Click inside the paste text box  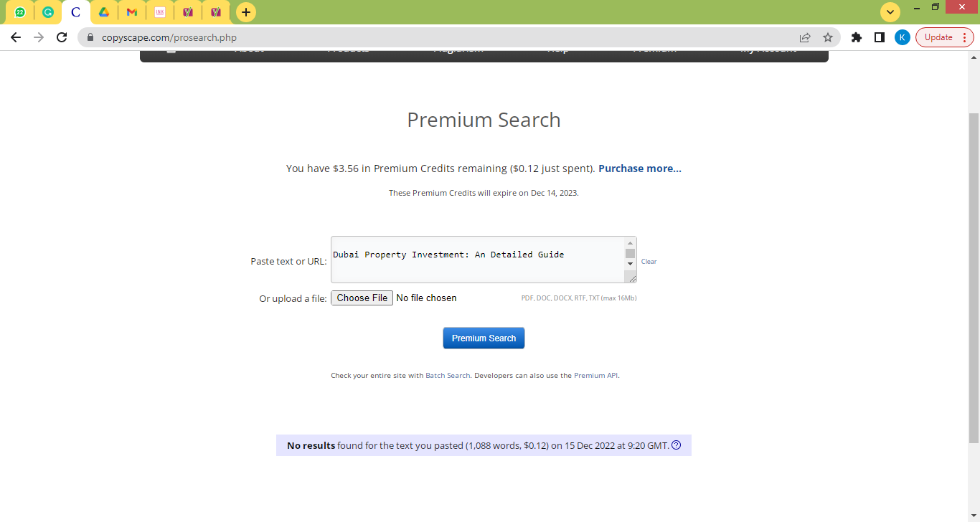tap(477, 260)
